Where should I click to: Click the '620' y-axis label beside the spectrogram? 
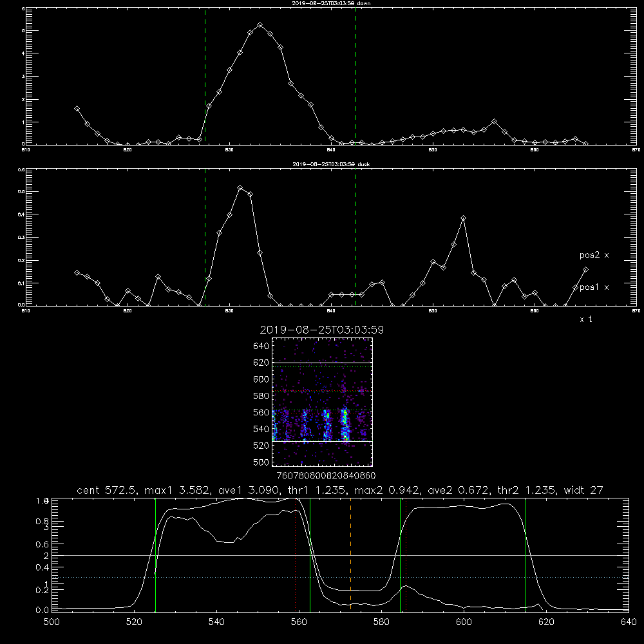point(261,363)
